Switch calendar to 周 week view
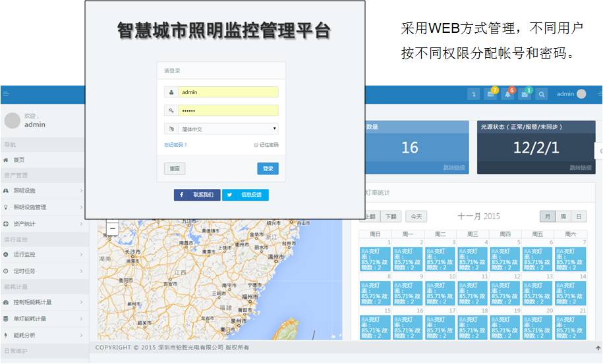 (563, 216)
